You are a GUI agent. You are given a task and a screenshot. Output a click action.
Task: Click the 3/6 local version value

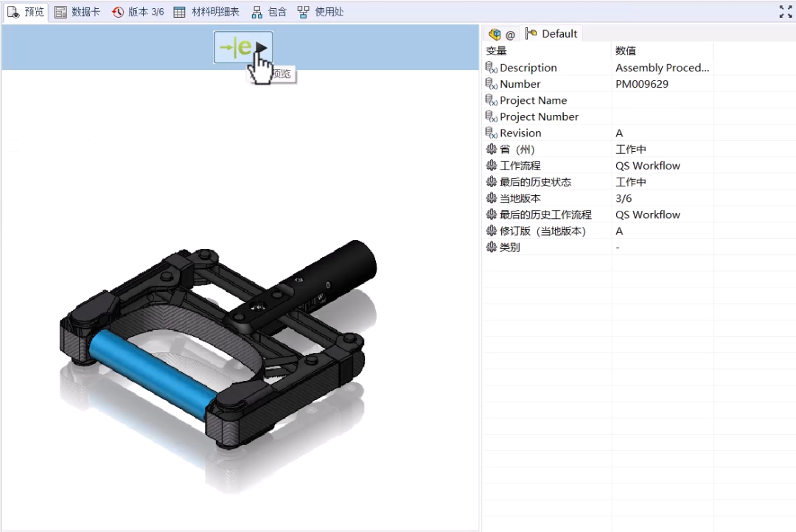coord(624,198)
